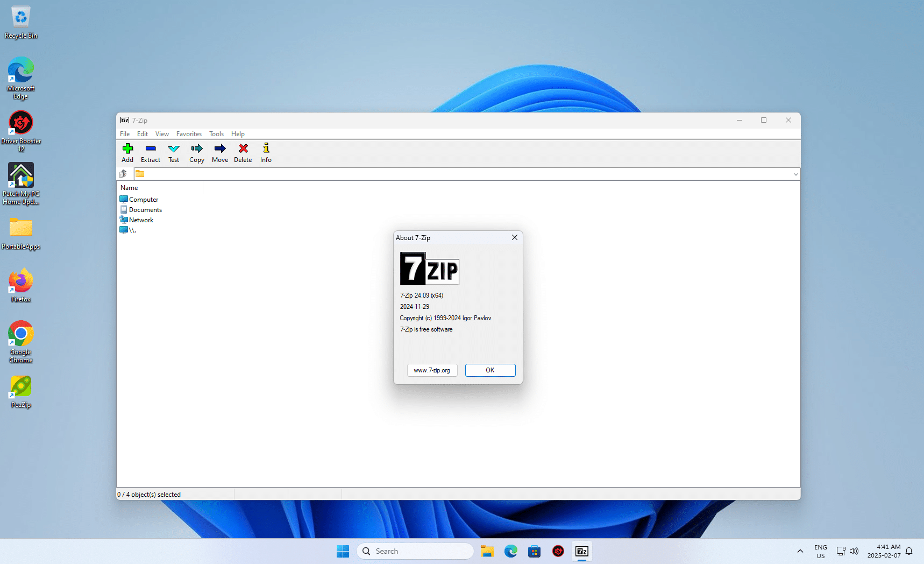The width and height of the screenshot is (924, 564).
Task: Click the 2024-11-29 date text
Action: (415, 307)
